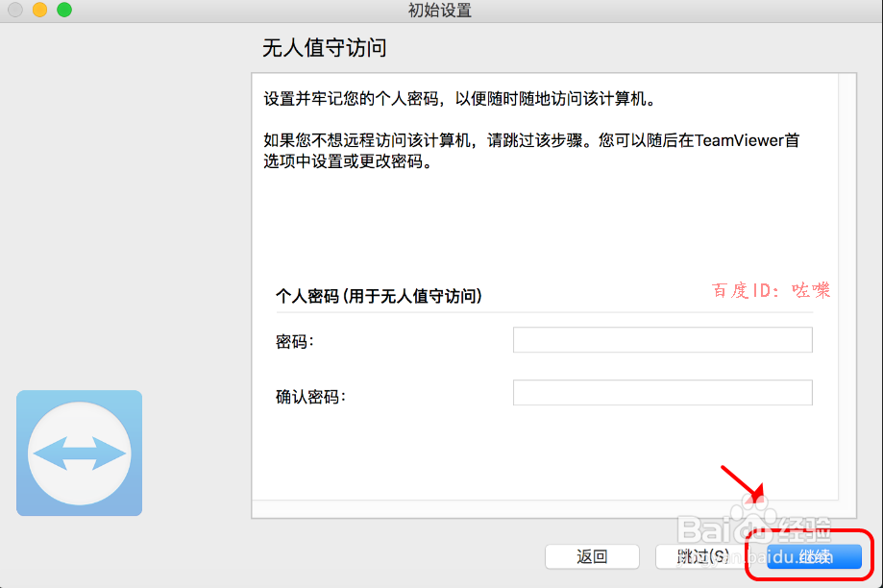The height and width of the screenshot is (588, 883).
Task: Click inside the 确认密码 input field
Action: click(662, 392)
